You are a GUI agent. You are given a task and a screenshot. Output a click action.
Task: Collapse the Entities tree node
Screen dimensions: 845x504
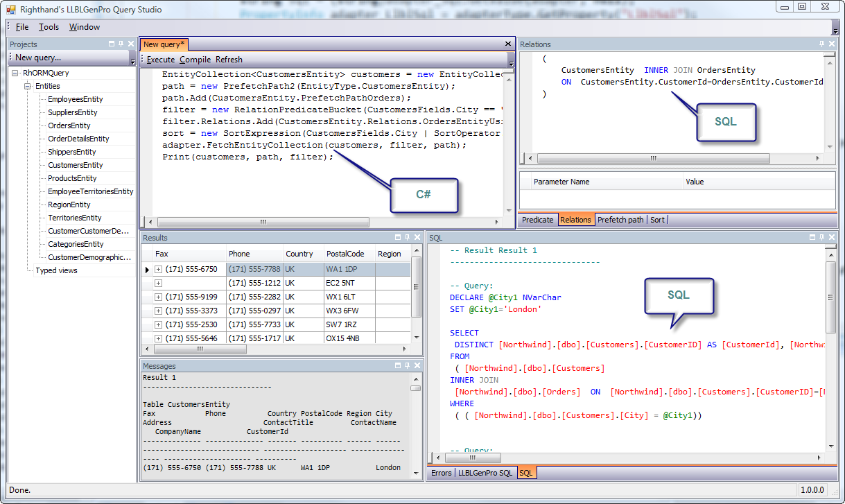point(28,86)
